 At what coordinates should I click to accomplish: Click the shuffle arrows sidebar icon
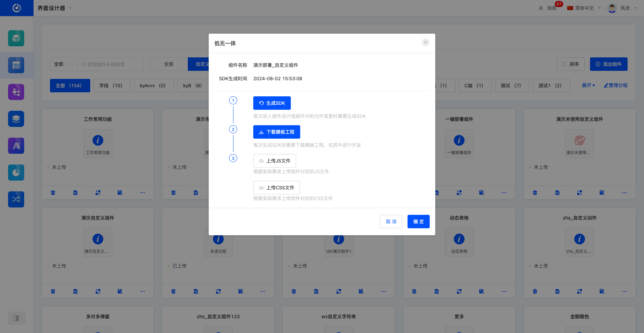coord(16,199)
